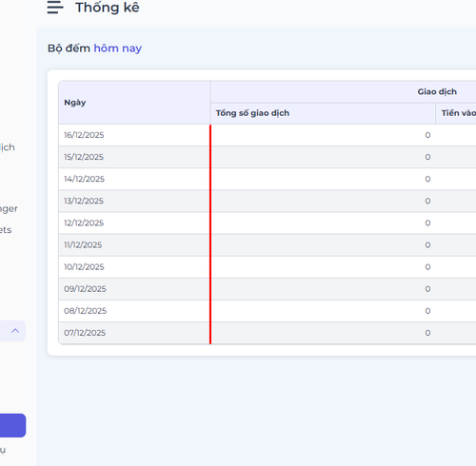Click the transaction count for 10/12/2025
The height and width of the screenshot is (466, 476).
click(x=427, y=267)
